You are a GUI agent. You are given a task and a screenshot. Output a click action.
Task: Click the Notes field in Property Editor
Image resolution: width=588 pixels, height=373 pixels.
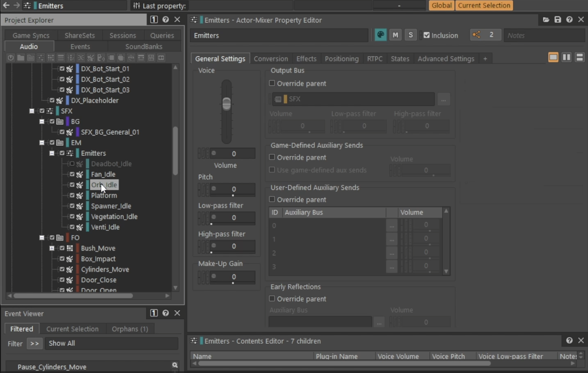click(544, 35)
